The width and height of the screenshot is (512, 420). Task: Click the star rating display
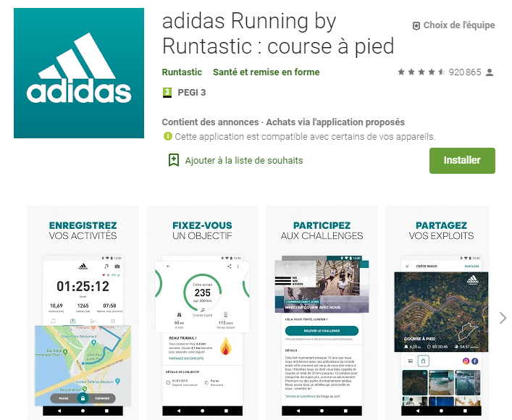421,72
